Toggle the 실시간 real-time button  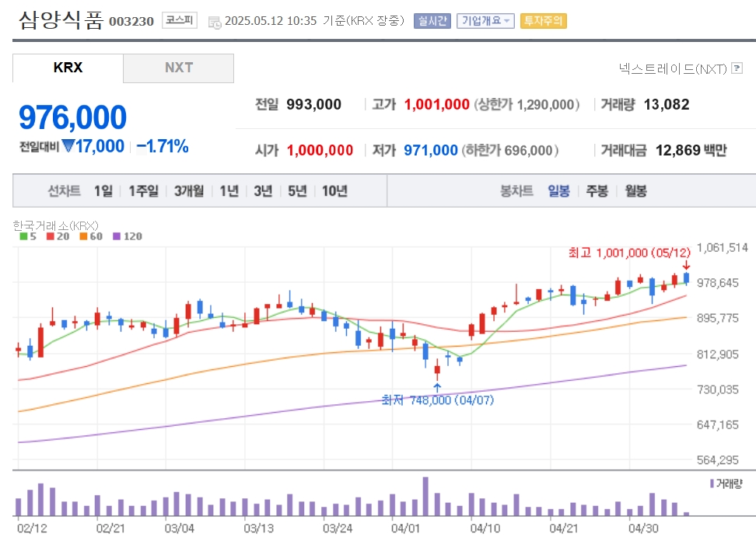click(432, 21)
